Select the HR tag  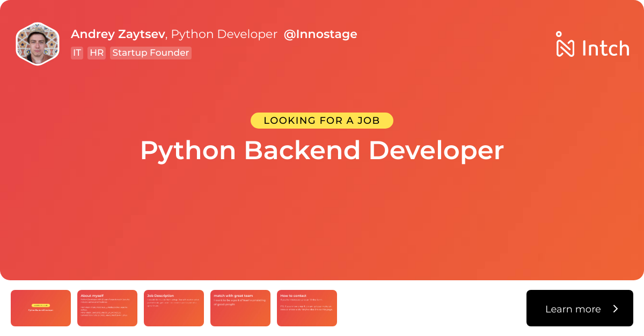click(x=96, y=53)
